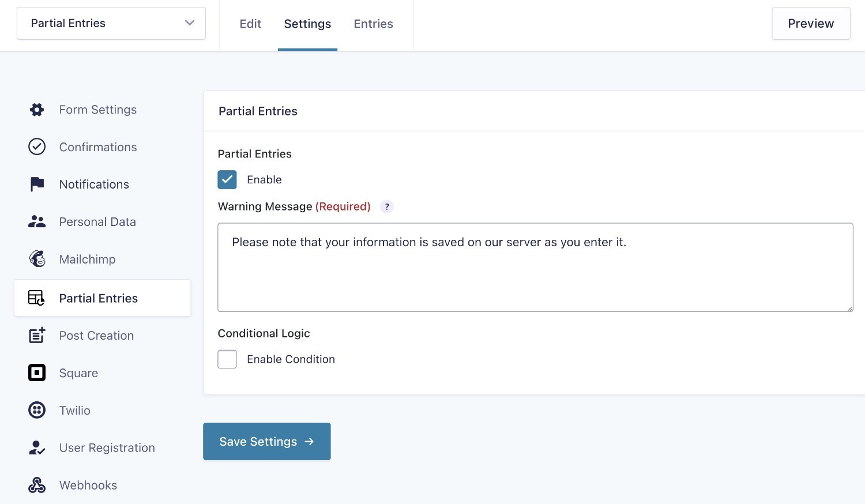Tick the Enable Condition checkbox
Image resolution: width=865 pixels, height=504 pixels.
tap(227, 359)
